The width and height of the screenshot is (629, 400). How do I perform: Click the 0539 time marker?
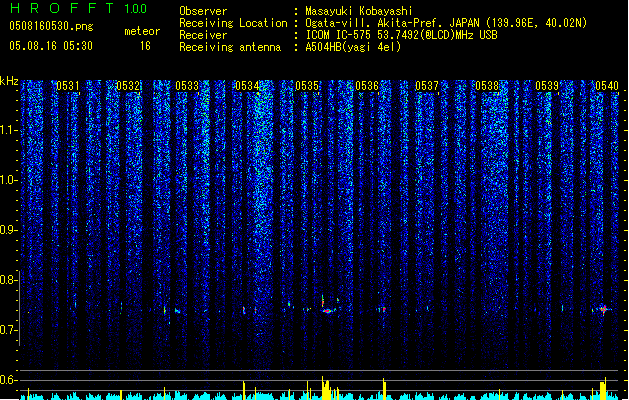tap(547, 86)
